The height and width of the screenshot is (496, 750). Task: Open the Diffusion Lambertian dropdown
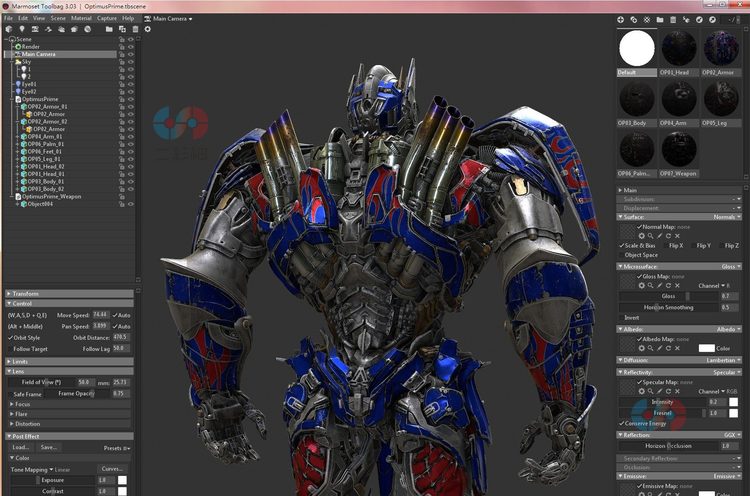[724, 360]
